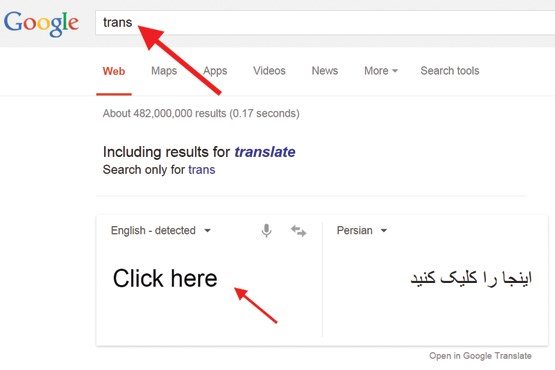555x370 pixels.
Task: Click the translate suggestion link
Action: pos(265,152)
